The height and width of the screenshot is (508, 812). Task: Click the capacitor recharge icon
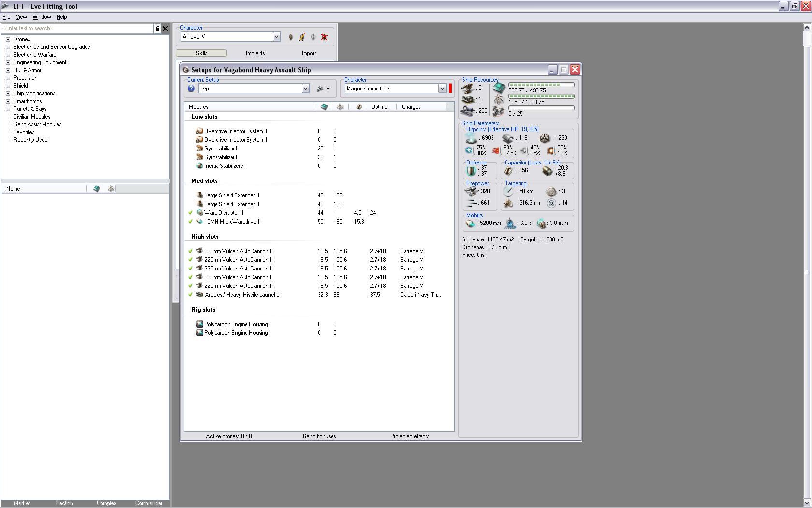(548, 171)
